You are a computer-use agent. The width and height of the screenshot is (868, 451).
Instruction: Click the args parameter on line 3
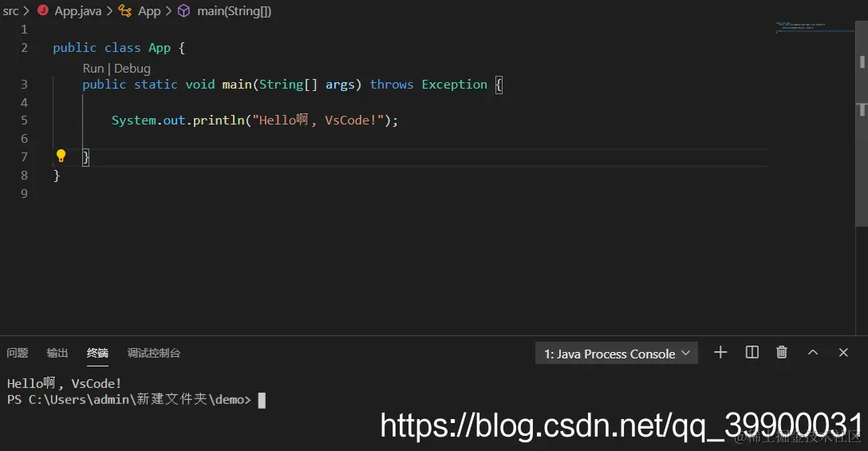(340, 85)
